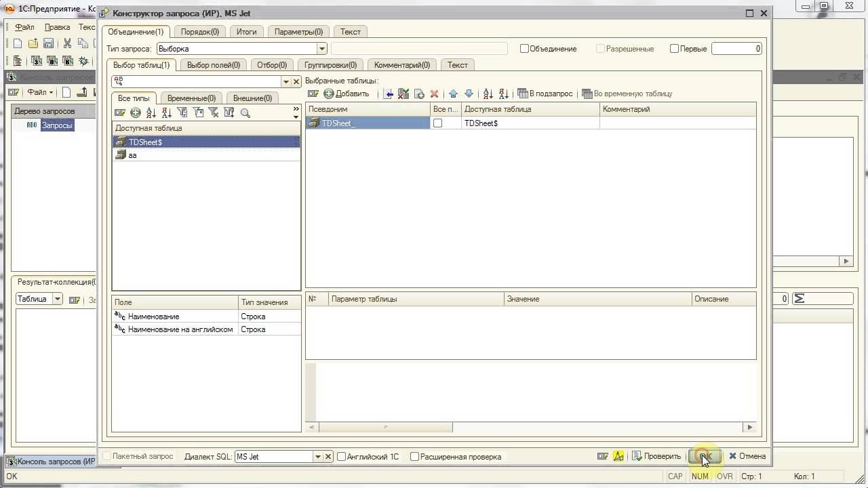
Task: Open Файл menu in main menu bar
Action: point(24,27)
